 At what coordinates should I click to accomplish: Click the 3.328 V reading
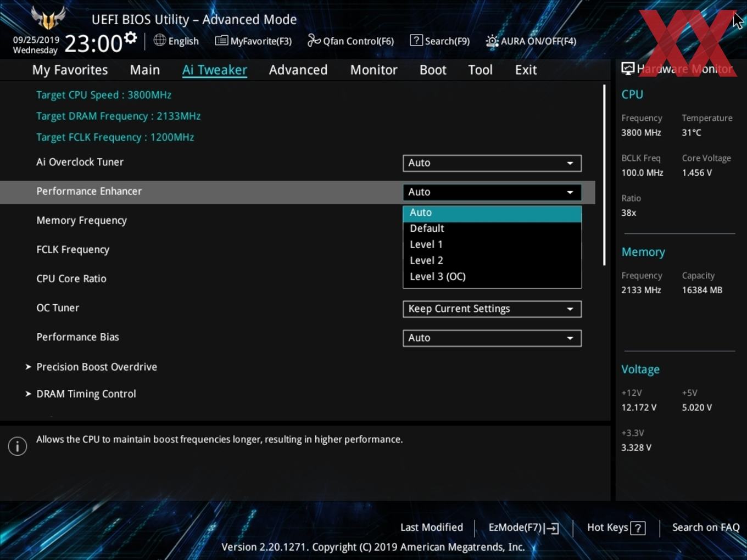636,447
